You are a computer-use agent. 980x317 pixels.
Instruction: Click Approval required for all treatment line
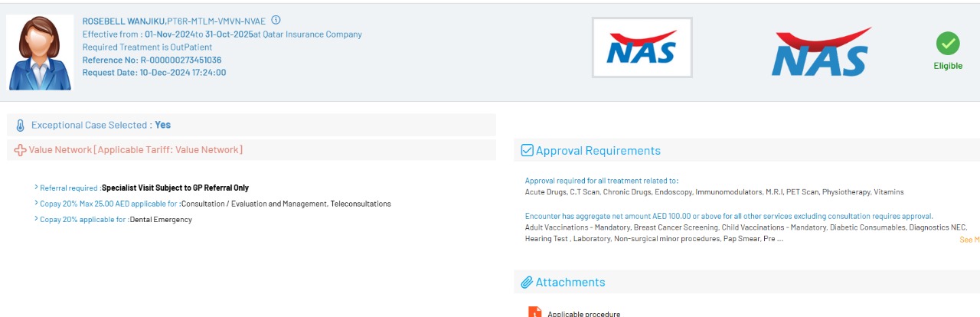click(x=602, y=181)
